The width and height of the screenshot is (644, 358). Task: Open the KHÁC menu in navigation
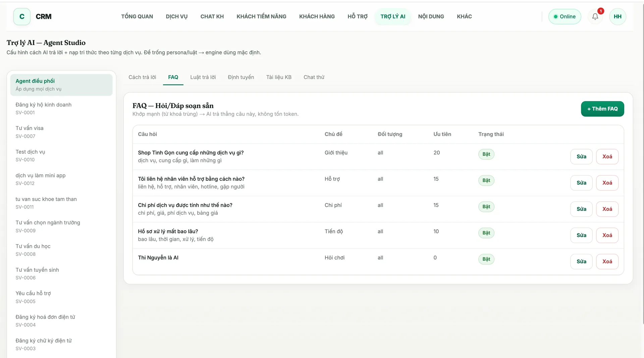(x=464, y=16)
